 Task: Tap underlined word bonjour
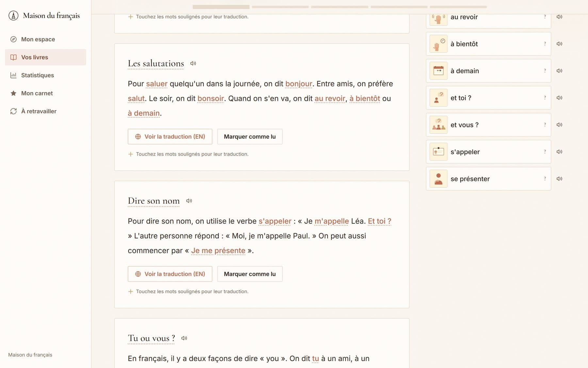point(299,84)
